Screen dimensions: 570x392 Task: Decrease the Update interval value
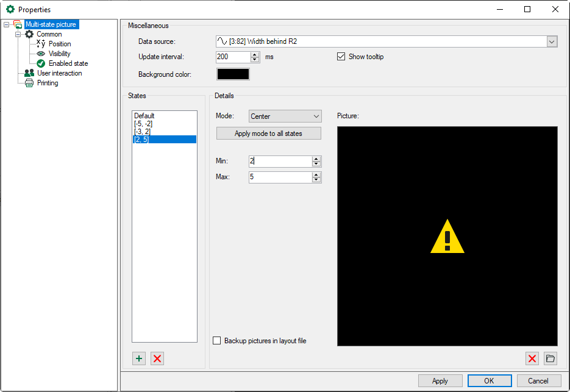pyautogui.click(x=255, y=60)
